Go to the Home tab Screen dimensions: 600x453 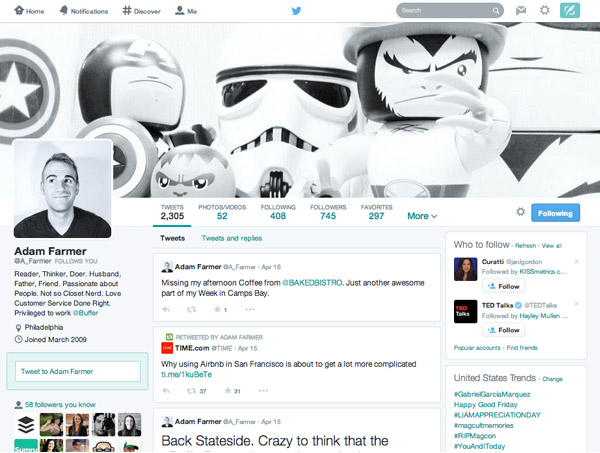pyautogui.click(x=29, y=11)
